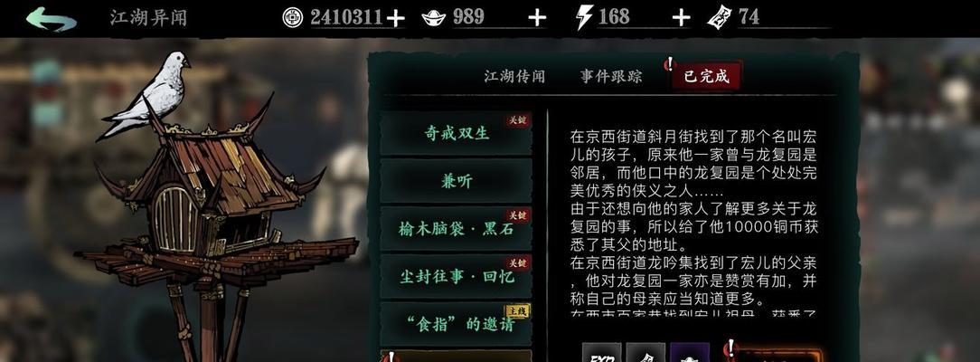The height and width of the screenshot is (362, 980).
Task: Select the 已完成 tab
Action: tap(706, 76)
